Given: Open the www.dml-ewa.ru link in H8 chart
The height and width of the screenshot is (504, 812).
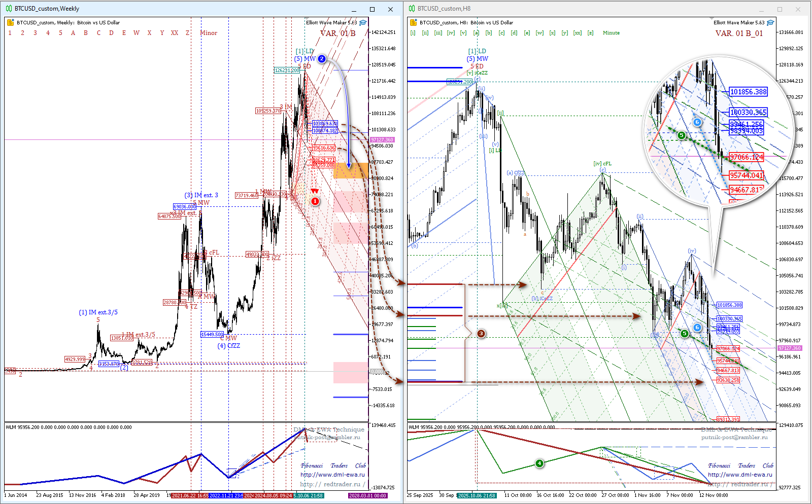Looking at the screenshot, I should (x=740, y=475).
